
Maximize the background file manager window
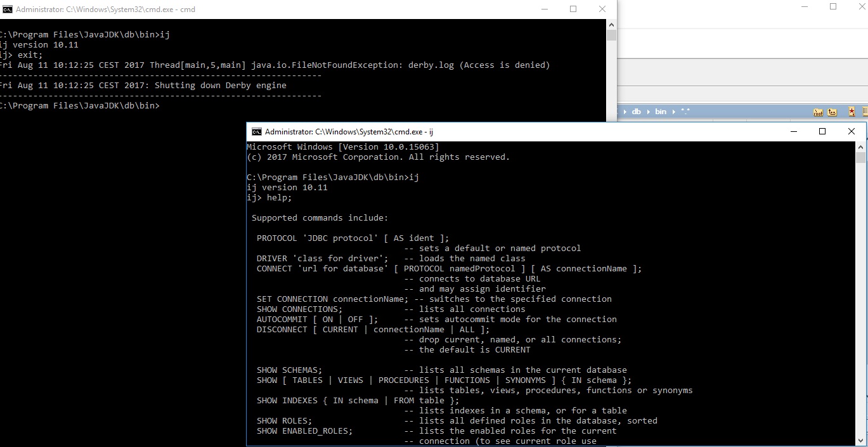pos(833,7)
